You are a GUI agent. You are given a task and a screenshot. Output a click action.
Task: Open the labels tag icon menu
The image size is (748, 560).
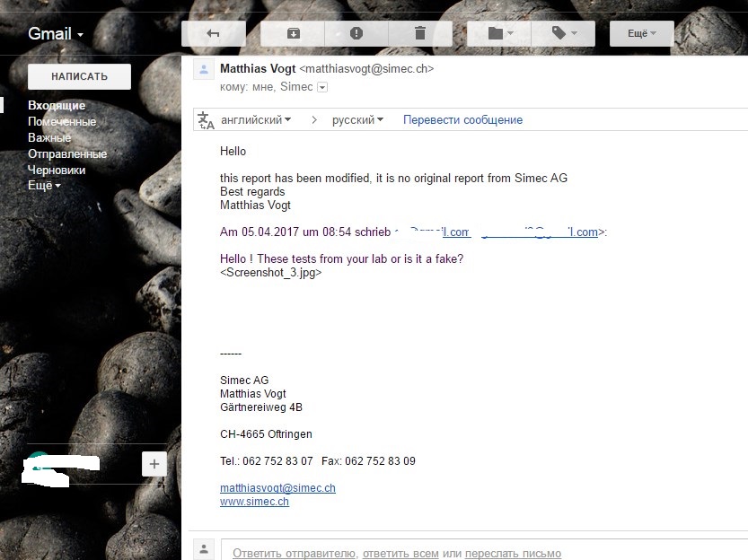[563, 34]
